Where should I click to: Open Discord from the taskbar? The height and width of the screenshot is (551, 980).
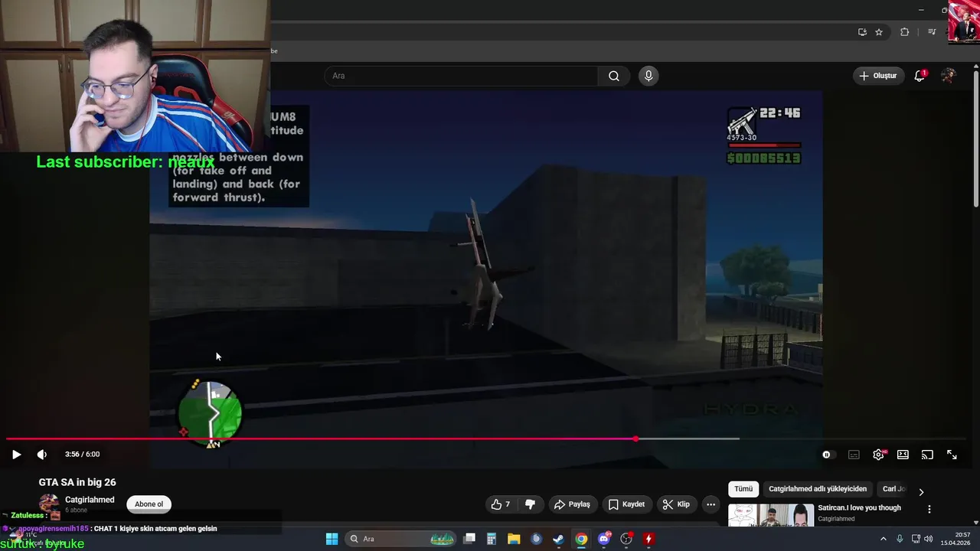click(604, 539)
